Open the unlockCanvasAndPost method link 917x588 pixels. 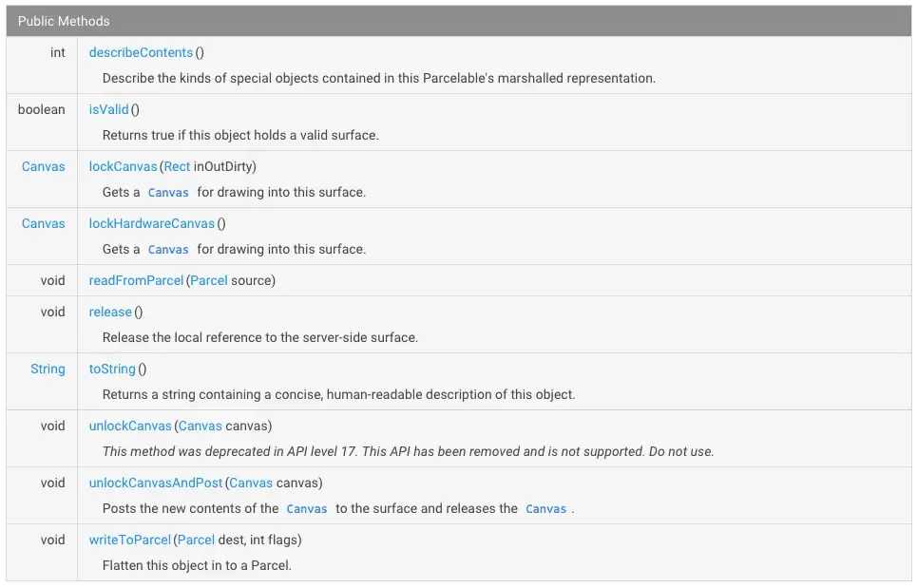(156, 483)
